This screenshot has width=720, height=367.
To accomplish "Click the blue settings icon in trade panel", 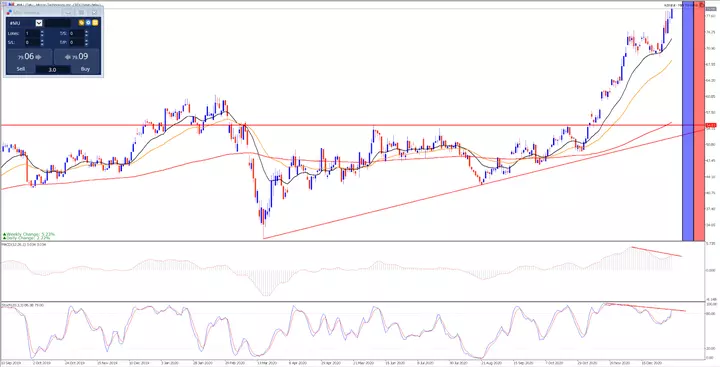I will (x=88, y=23).
